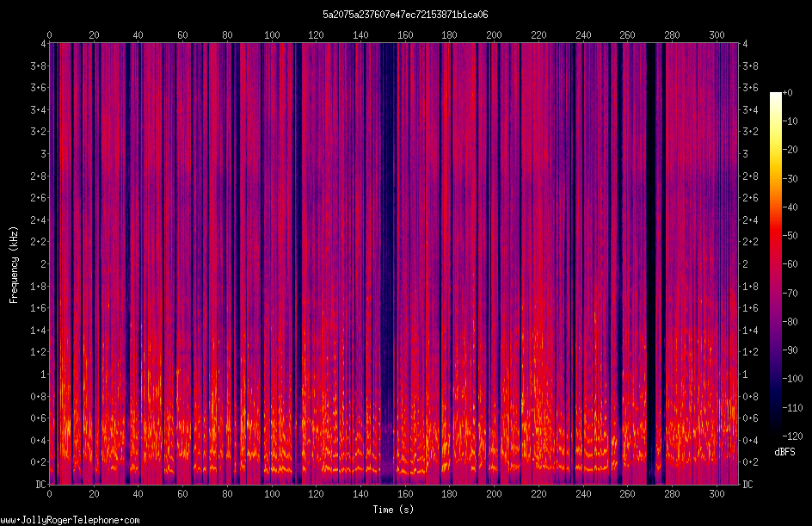The width and height of the screenshot is (812, 526).
Task: Click the "-30" label on the dBFS scale
Action: click(790, 179)
